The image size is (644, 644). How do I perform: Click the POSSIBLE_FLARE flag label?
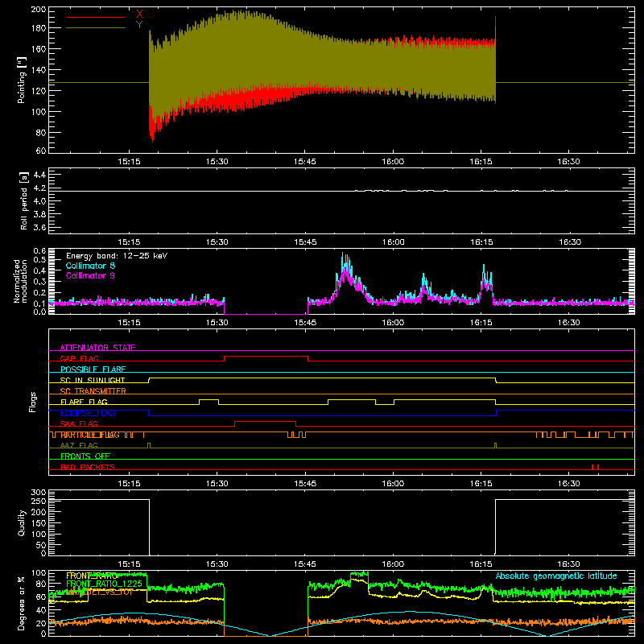point(93,369)
